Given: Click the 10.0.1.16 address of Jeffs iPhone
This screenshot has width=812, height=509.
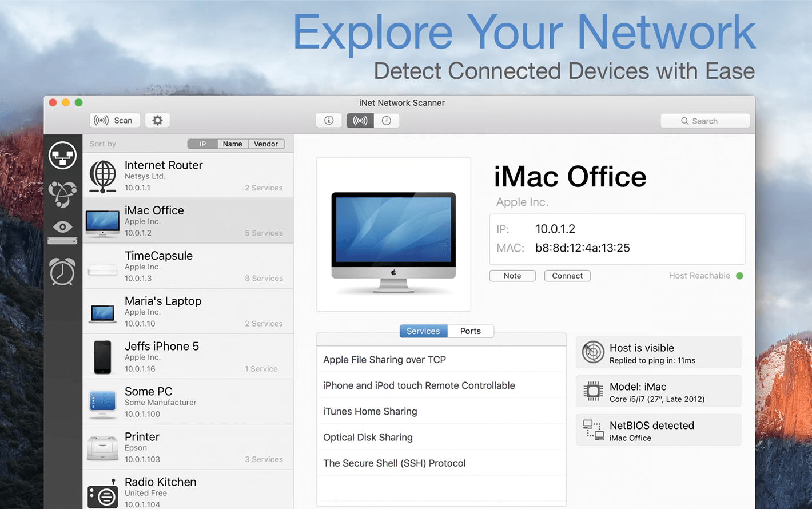Looking at the screenshot, I should (x=140, y=369).
